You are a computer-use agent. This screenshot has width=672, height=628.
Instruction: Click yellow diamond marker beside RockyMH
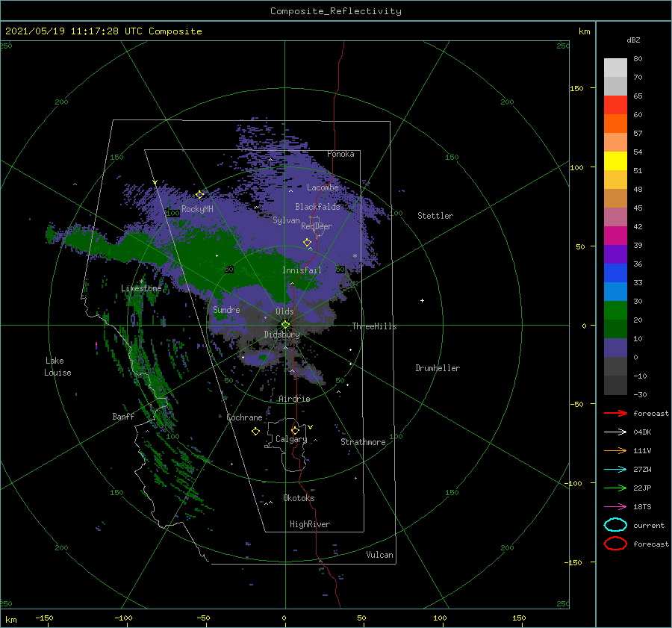[x=199, y=195]
